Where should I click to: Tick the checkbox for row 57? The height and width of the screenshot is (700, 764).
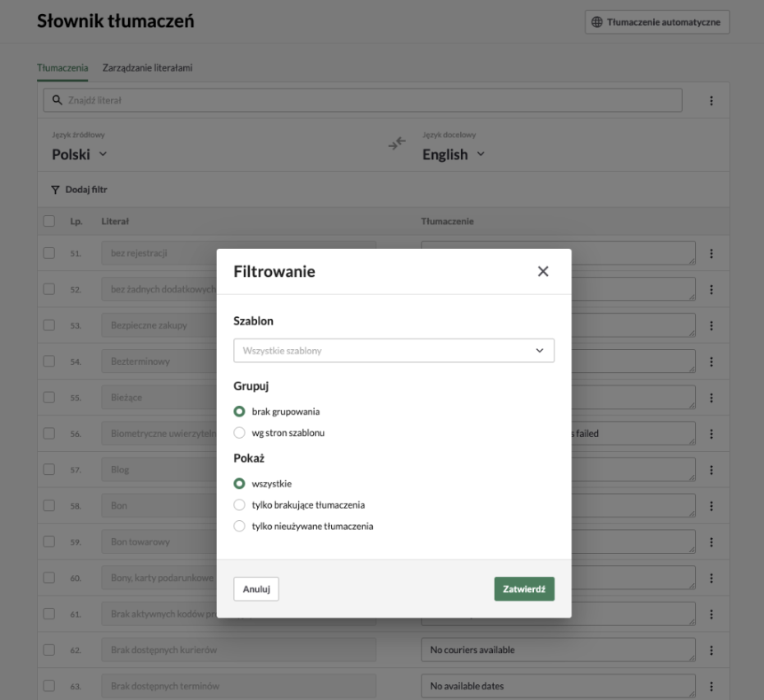pyautogui.click(x=48, y=469)
